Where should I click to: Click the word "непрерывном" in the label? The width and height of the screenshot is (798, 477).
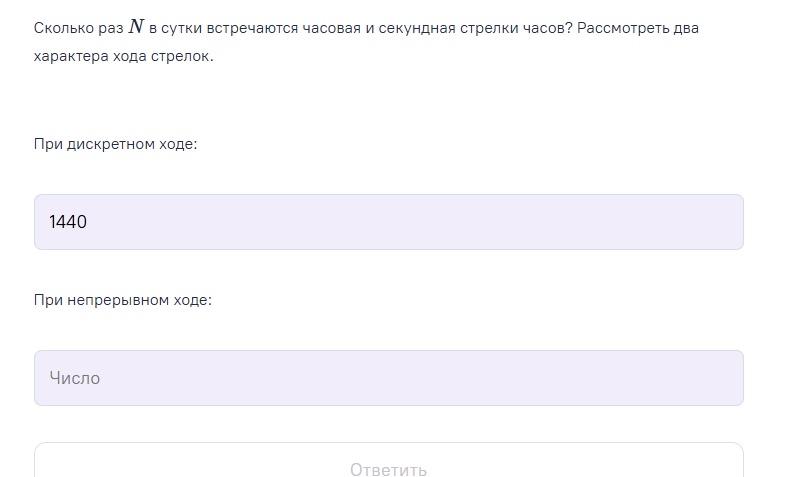(118, 300)
